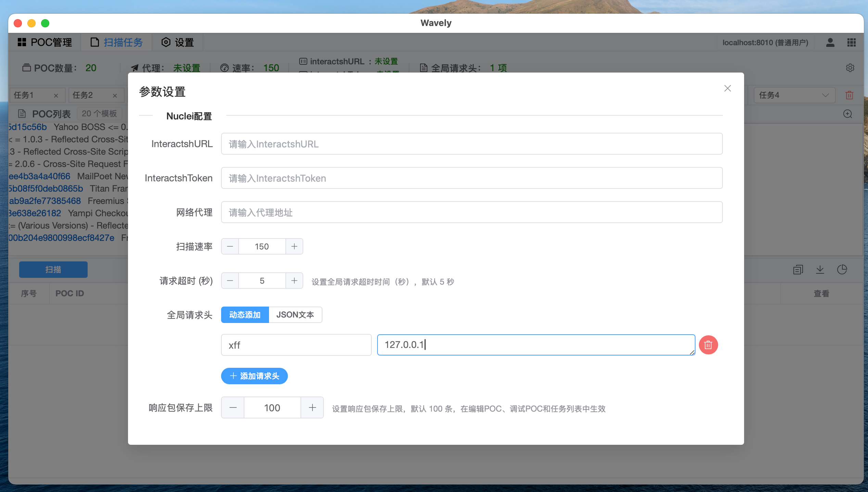
Task: Open the pie chart statistics icon
Action: coord(842,270)
